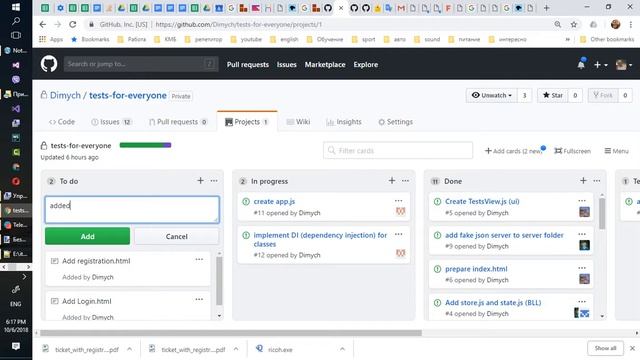
Task: Open implement DI (dependency injection) issue
Action: coord(320,240)
